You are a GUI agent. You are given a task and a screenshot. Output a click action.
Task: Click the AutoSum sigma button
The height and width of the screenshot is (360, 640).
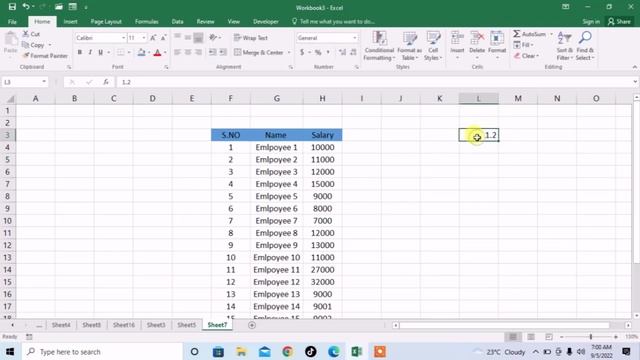point(529,34)
